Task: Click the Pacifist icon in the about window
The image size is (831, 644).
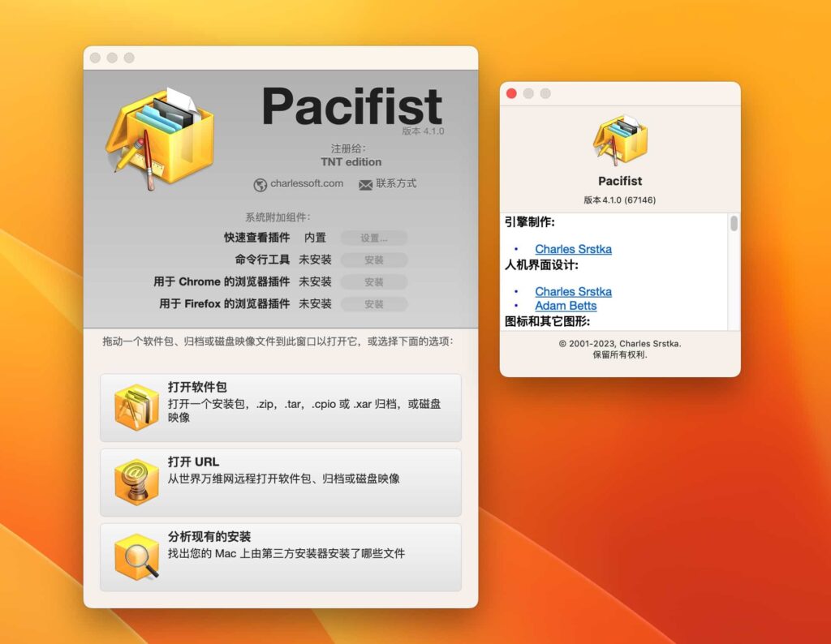Action: (621, 140)
